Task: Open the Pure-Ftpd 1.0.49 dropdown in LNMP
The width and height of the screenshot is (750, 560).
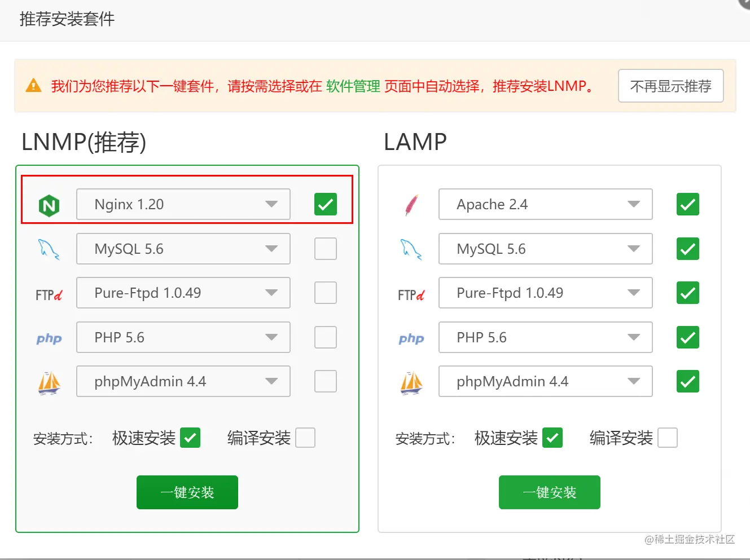Action: click(183, 293)
